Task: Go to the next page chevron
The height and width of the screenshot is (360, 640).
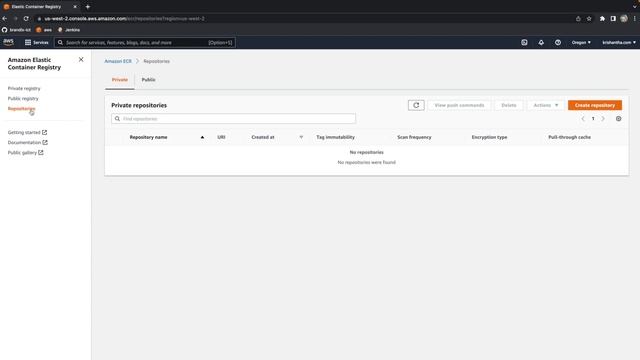Action: (603, 119)
